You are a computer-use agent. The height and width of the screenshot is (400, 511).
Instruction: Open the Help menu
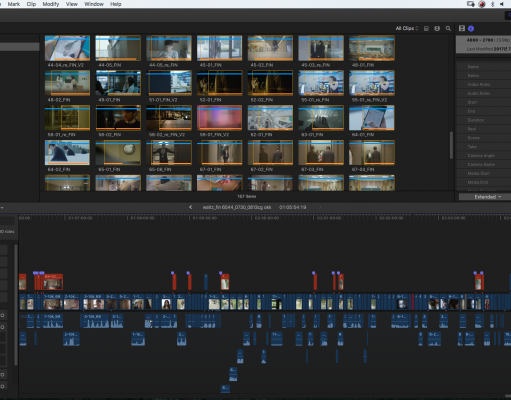coord(116,4)
